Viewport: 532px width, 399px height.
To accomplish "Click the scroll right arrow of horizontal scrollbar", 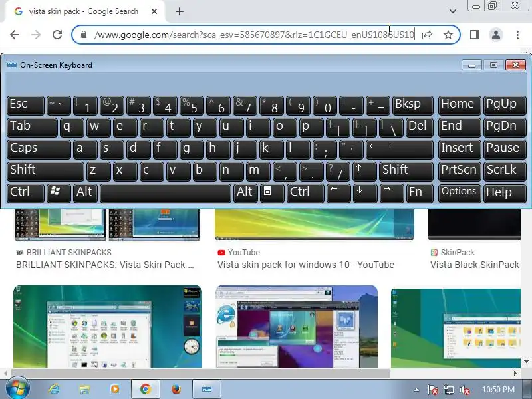I will (x=515, y=373).
